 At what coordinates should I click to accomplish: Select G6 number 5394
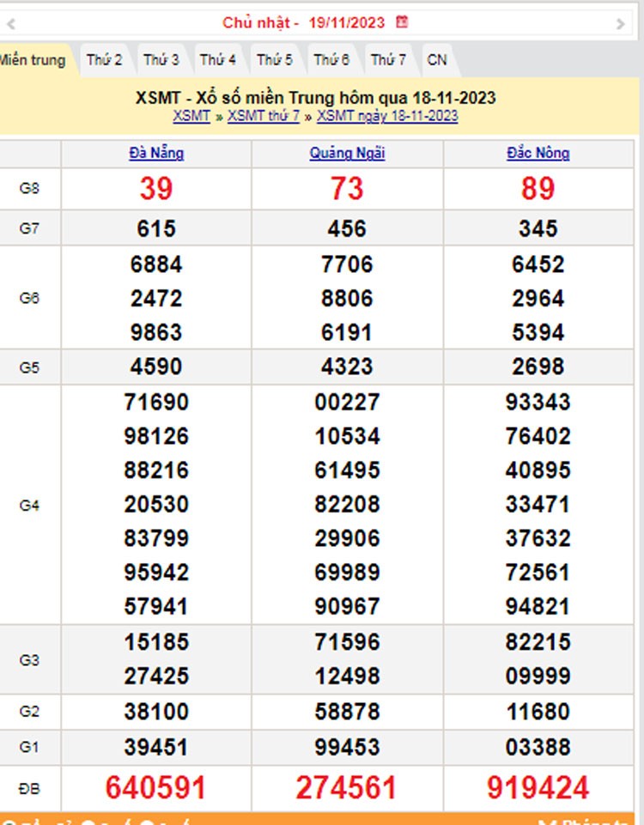click(538, 332)
